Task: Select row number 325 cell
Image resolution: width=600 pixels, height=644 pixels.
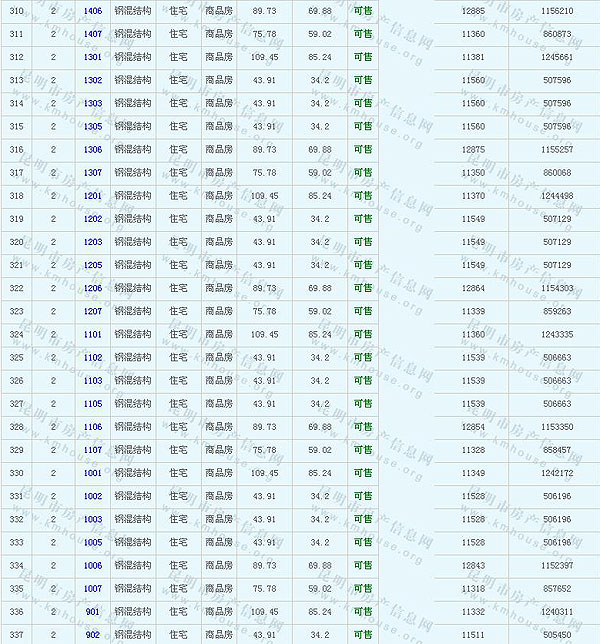Action: click(x=16, y=357)
